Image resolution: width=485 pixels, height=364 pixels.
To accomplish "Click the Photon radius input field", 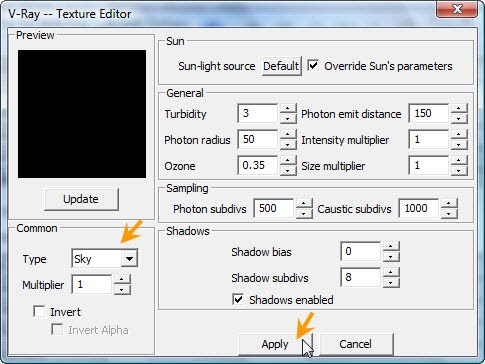I will [257, 139].
